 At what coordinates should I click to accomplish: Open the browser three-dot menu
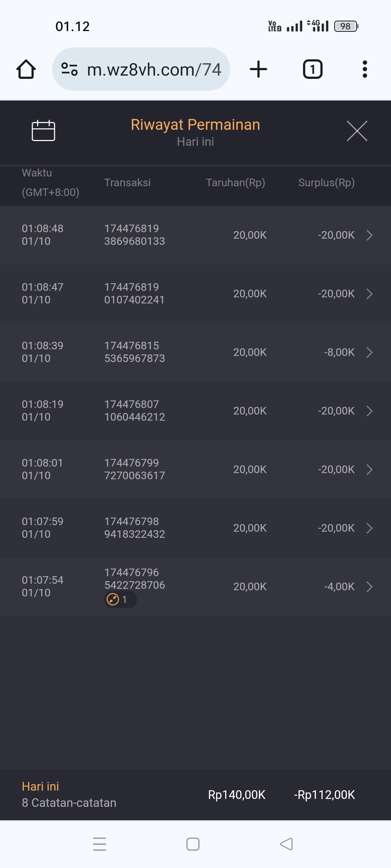click(365, 69)
